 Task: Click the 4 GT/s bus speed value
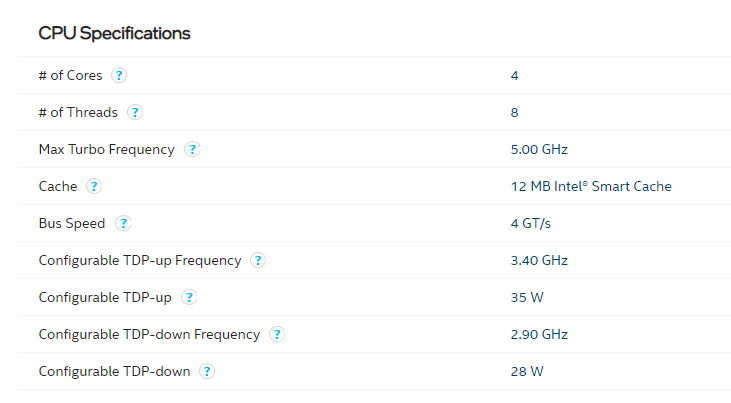(529, 223)
